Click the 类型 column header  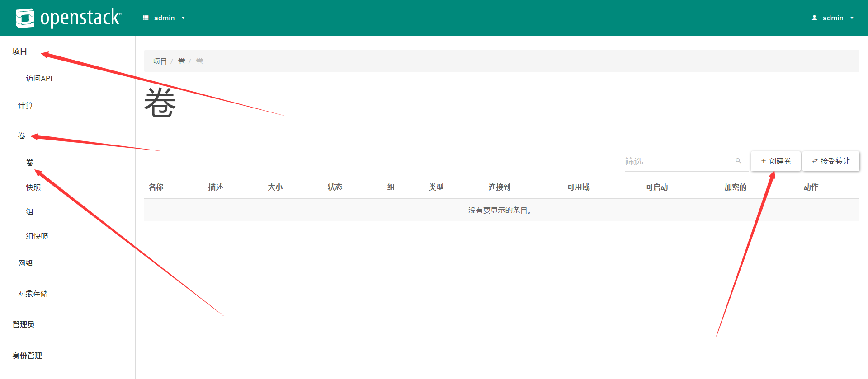(x=436, y=187)
